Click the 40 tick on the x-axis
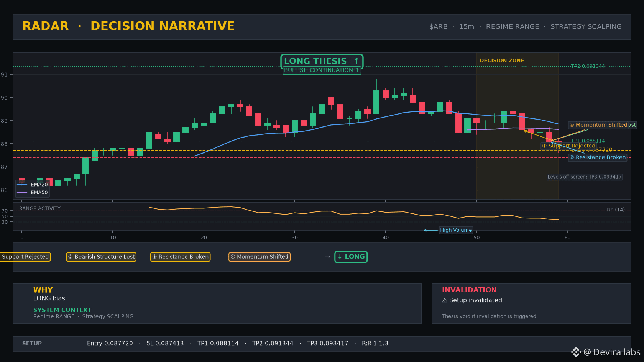The width and height of the screenshot is (644, 362). (x=386, y=238)
